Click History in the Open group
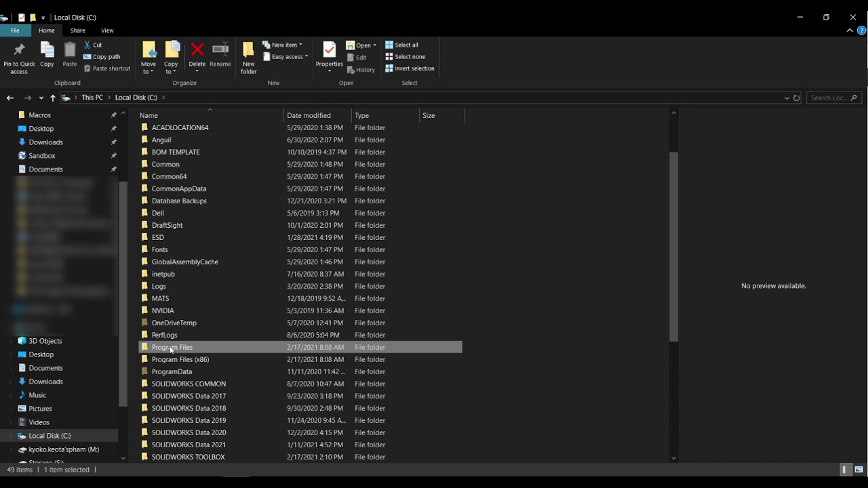This screenshot has width=868, height=488. (x=361, y=70)
